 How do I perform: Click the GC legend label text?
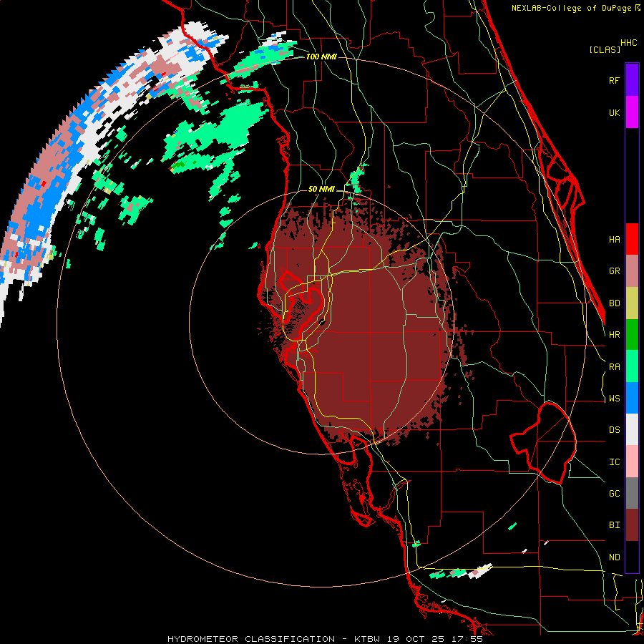614,494
